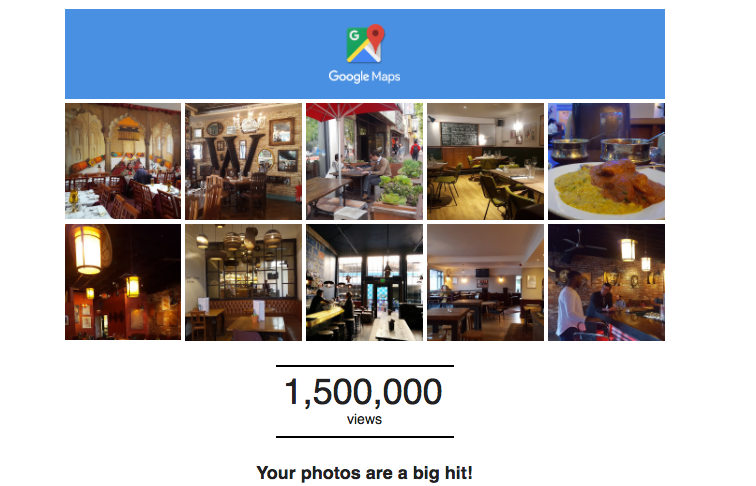Screen dimensions: 756x486
Task: Open the photo with glowing yellow lanterns
Action: (x=123, y=282)
